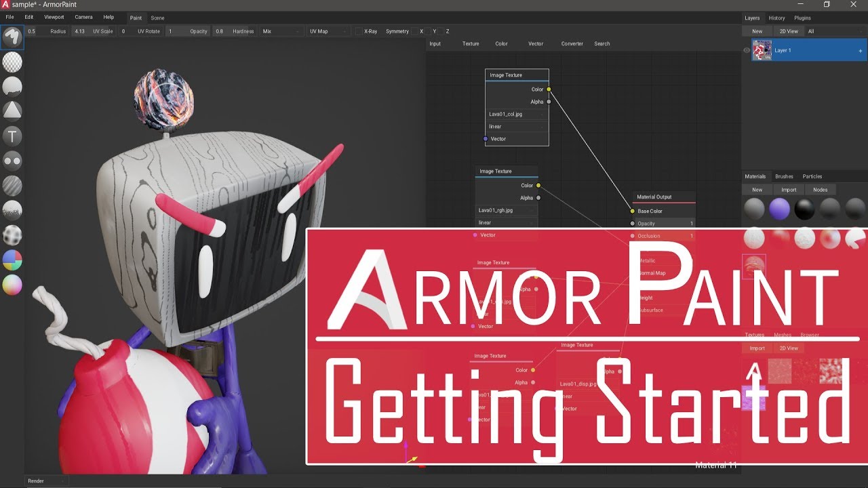Select the Text tool

[12, 136]
